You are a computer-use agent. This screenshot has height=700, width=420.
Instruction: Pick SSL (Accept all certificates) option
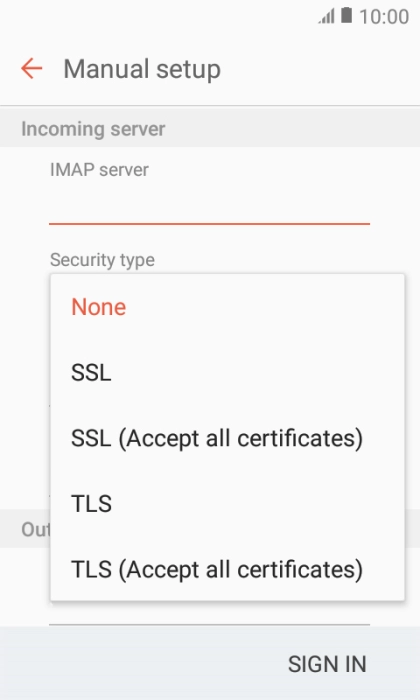(x=228, y=438)
